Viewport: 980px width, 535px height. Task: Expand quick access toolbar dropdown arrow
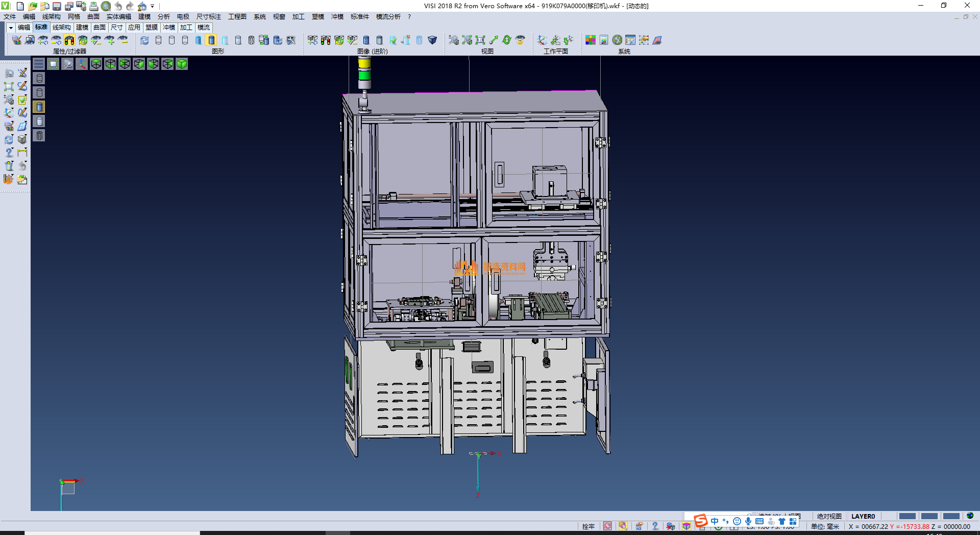pos(152,6)
